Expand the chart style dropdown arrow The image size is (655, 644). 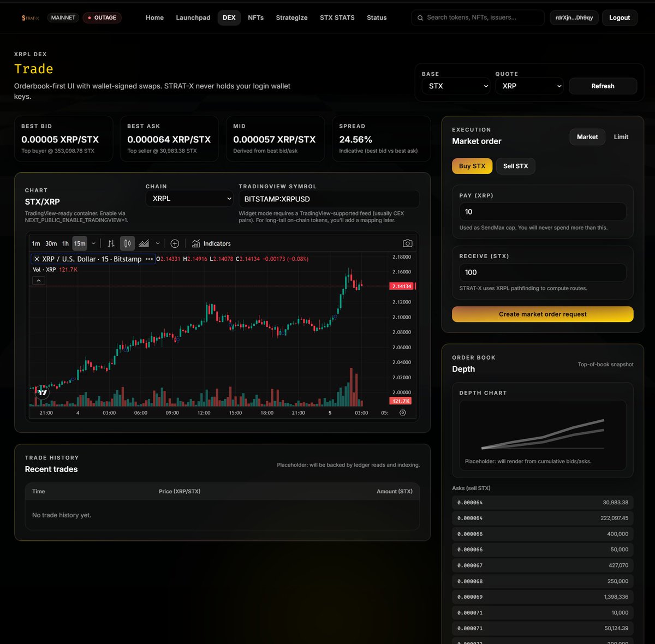point(158,243)
